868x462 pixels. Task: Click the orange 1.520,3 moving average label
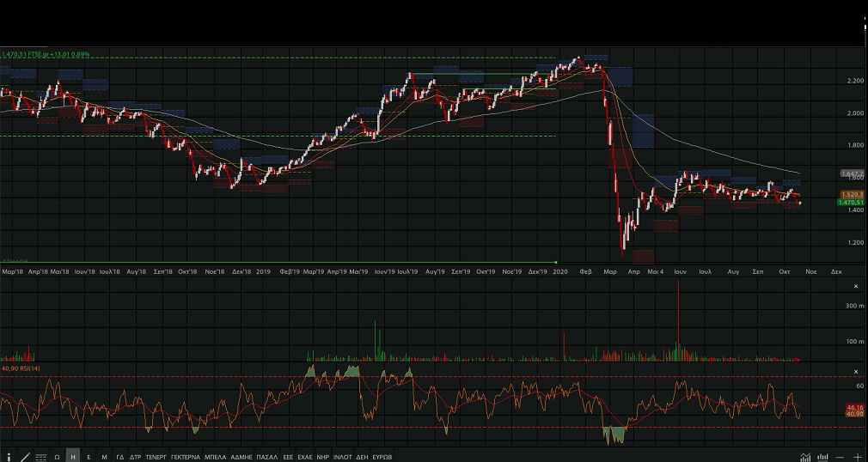[851, 194]
